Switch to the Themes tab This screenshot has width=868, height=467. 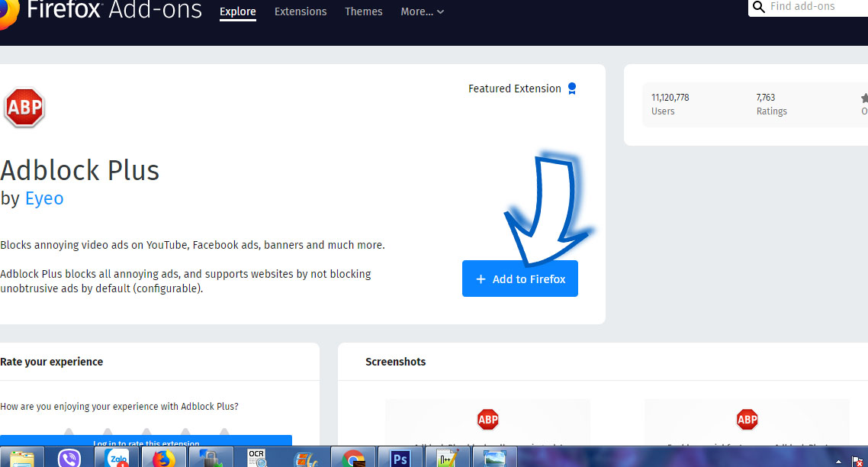click(364, 11)
